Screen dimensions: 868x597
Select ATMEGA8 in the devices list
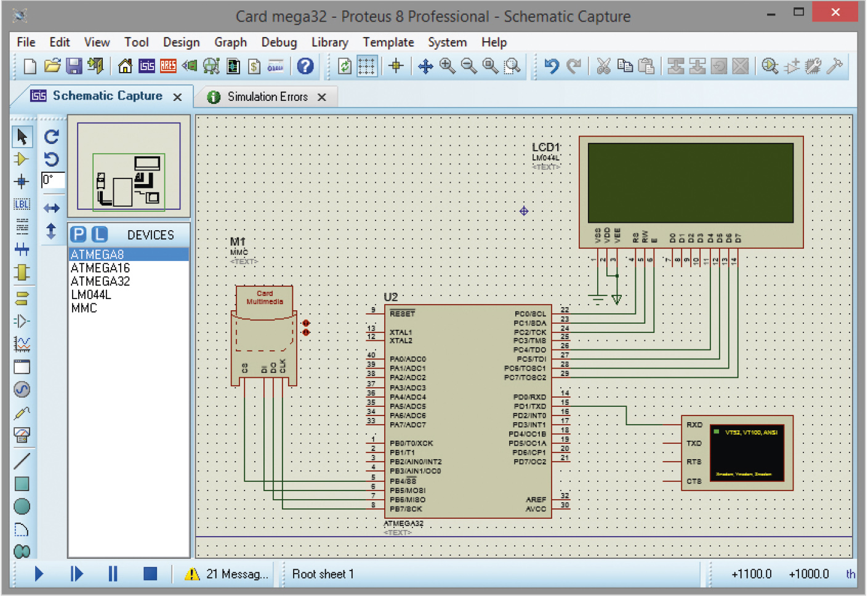click(x=129, y=255)
